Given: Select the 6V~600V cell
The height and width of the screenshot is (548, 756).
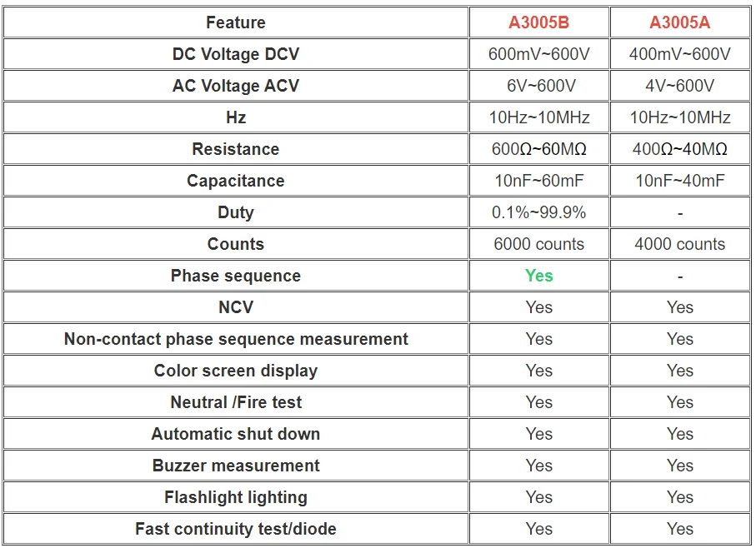Looking at the screenshot, I should (538, 86).
